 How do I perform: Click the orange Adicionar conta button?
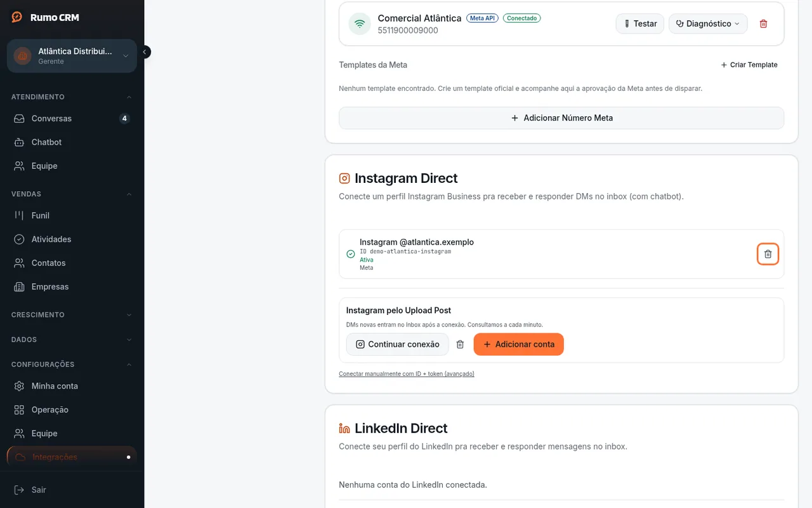click(x=518, y=344)
